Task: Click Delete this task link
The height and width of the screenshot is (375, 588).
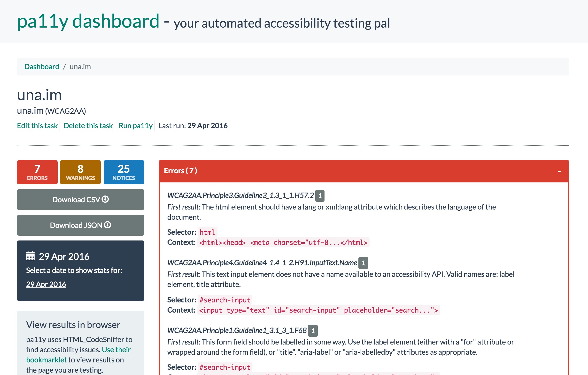Action: pos(88,126)
